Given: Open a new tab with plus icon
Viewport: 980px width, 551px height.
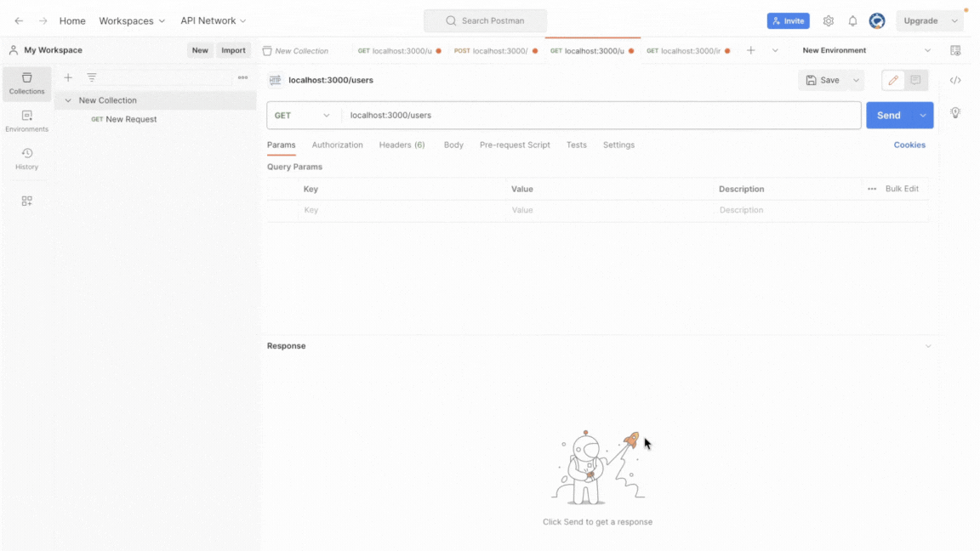Looking at the screenshot, I should [750, 51].
